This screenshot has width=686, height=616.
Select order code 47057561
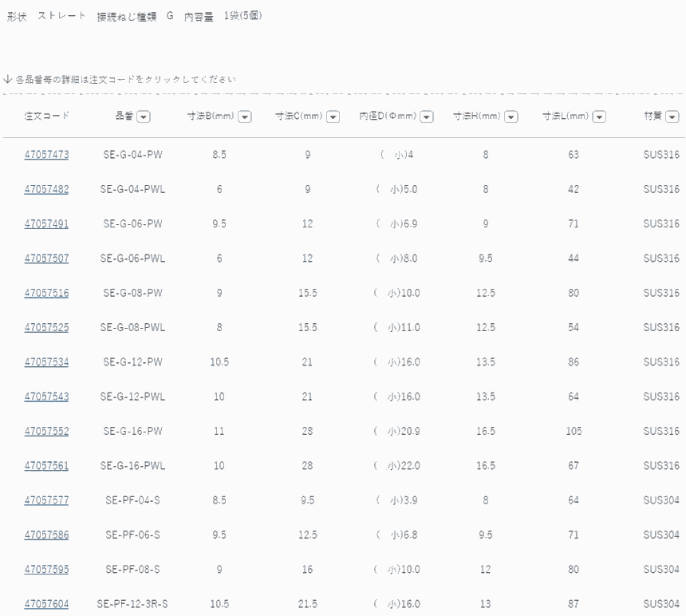click(46, 466)
